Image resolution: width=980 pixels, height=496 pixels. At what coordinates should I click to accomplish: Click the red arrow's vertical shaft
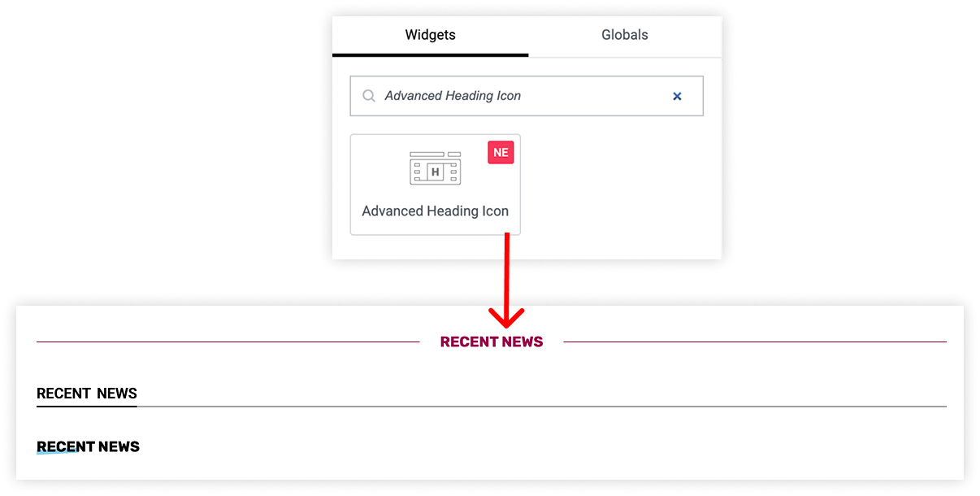click(x=506, y=272)
